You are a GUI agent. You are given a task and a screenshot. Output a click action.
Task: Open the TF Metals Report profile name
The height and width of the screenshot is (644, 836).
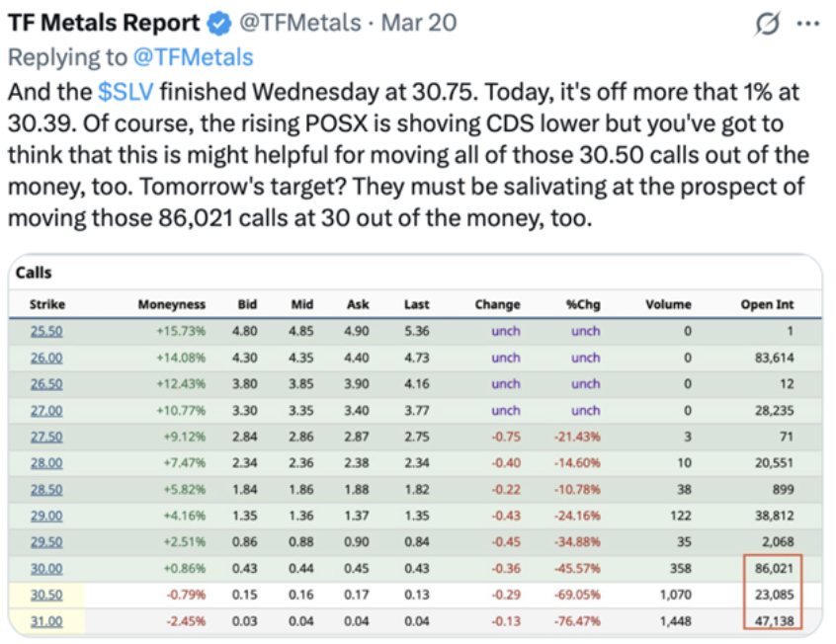[104, 23]
